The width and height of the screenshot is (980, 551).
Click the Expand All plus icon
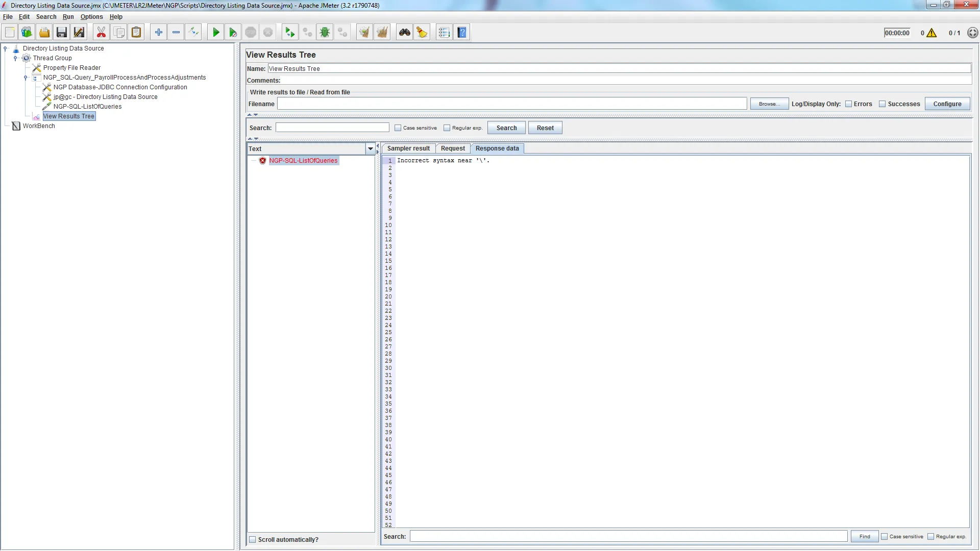tap(159, 33)
